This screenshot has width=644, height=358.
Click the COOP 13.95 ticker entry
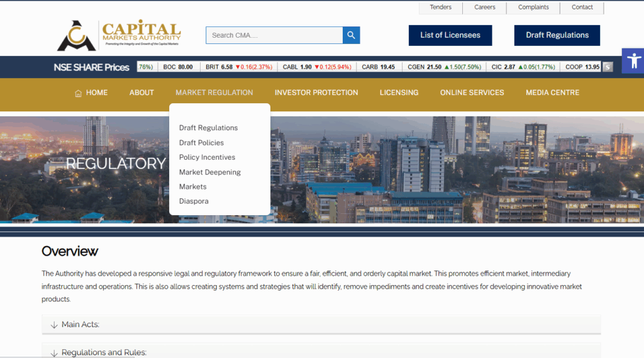pyautogui.click(x=582, y=67)
